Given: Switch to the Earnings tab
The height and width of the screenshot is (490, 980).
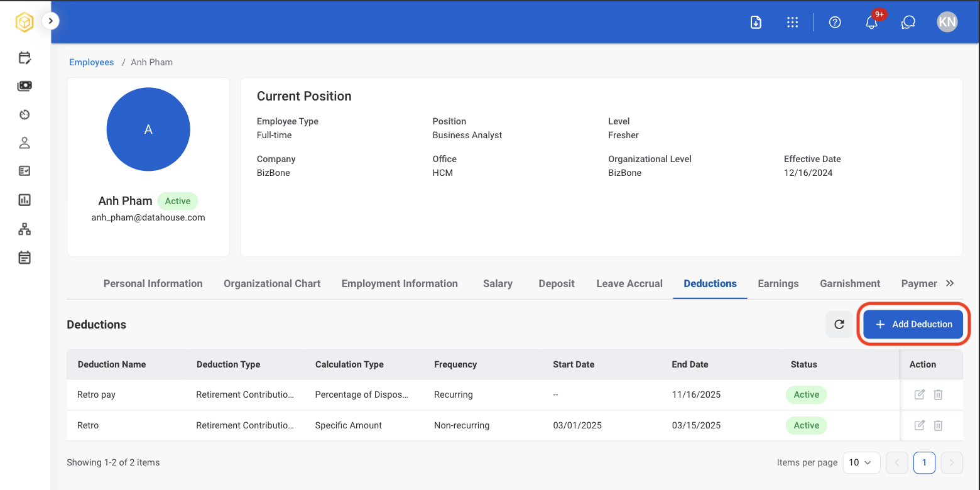Looking at the screenshot, I should click(x=778, y=283).
